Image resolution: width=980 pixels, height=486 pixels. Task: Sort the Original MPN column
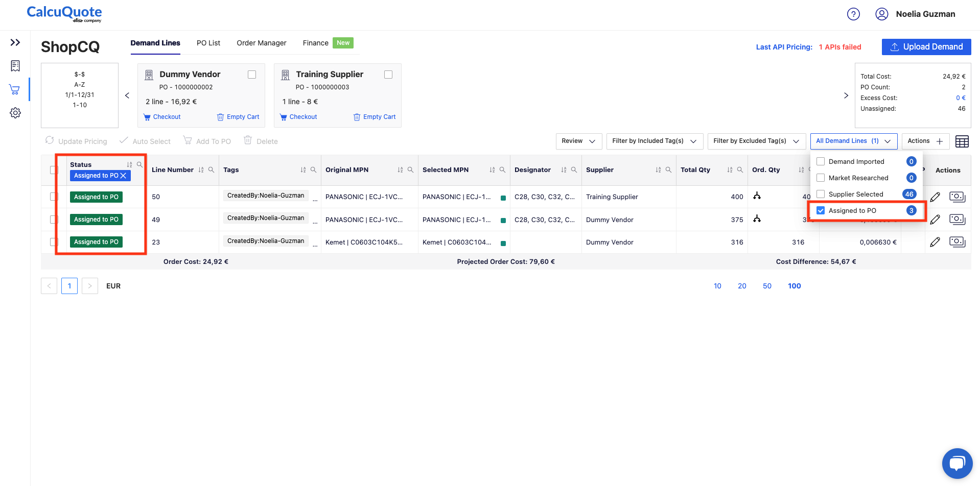pyautogui.click(x=400, y=170)
